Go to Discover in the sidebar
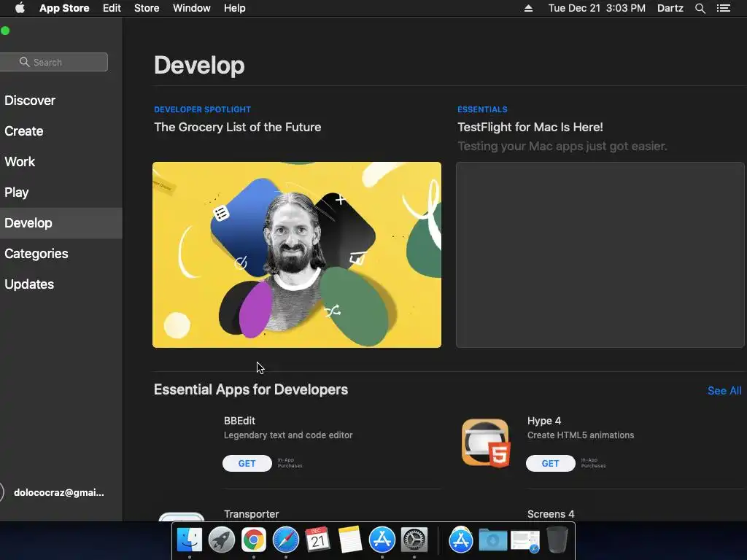The width and height of the screenshot is (747, 560). click(x=61, y=101)
